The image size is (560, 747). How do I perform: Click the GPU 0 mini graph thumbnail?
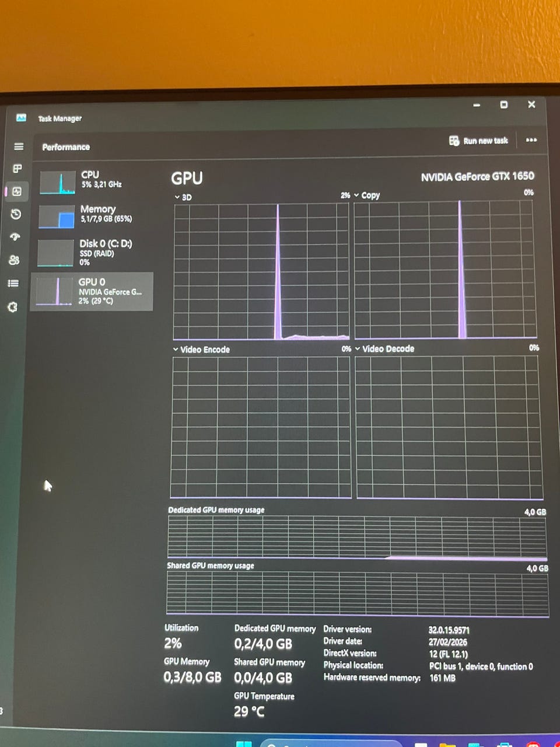coord(54,291)
